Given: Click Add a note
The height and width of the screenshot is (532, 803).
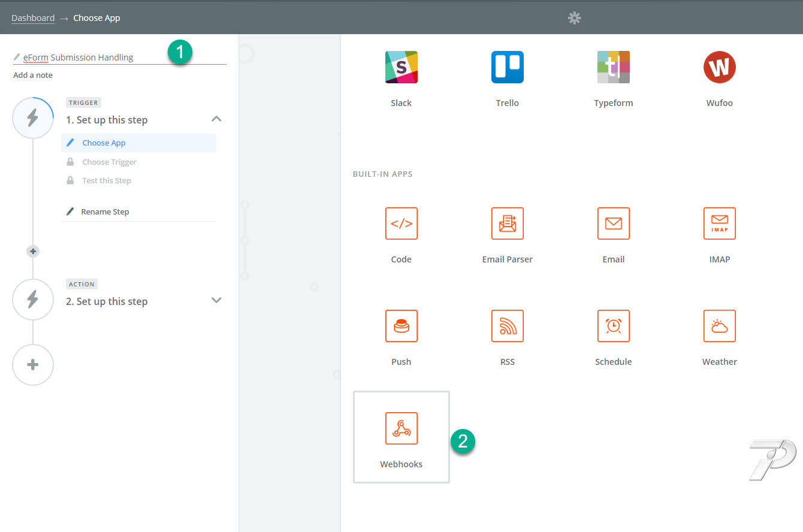Looking at the screenshot, I should pyautogui.click(x=33, y=75).
